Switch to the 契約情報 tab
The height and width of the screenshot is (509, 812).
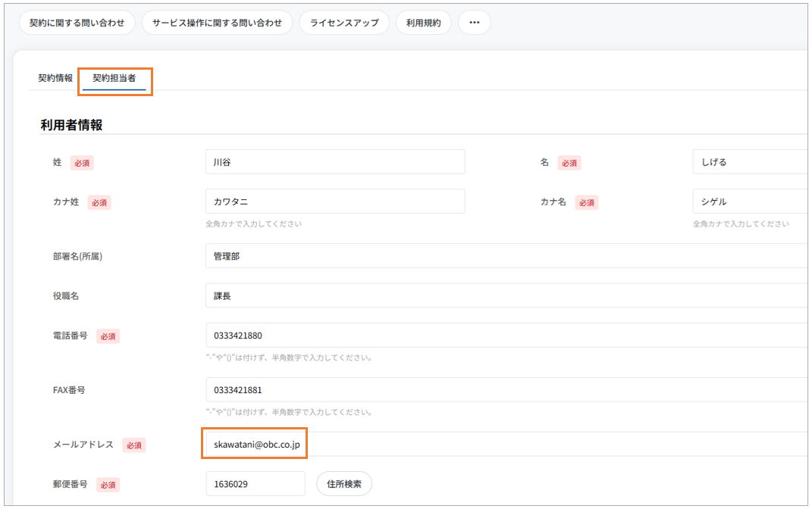(x=55, y=78)
